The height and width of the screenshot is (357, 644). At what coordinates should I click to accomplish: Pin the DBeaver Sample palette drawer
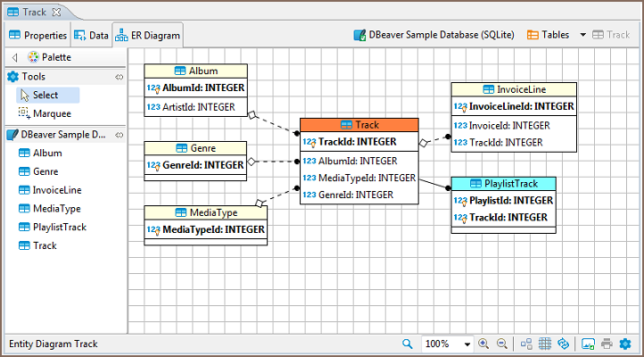(x=120, y=135)
